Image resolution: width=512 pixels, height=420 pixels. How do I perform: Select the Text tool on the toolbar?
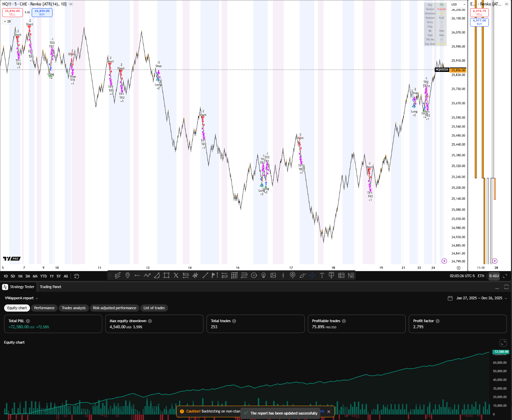coord(322,275)
